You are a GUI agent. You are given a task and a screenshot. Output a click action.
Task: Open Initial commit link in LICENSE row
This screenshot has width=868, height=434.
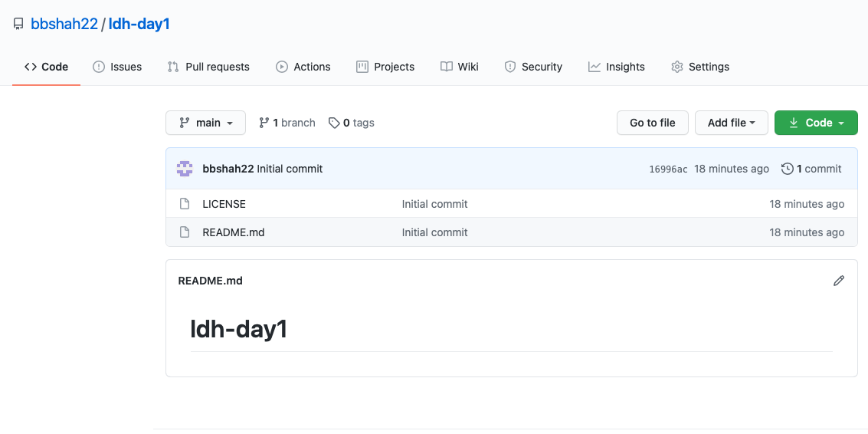434,204
